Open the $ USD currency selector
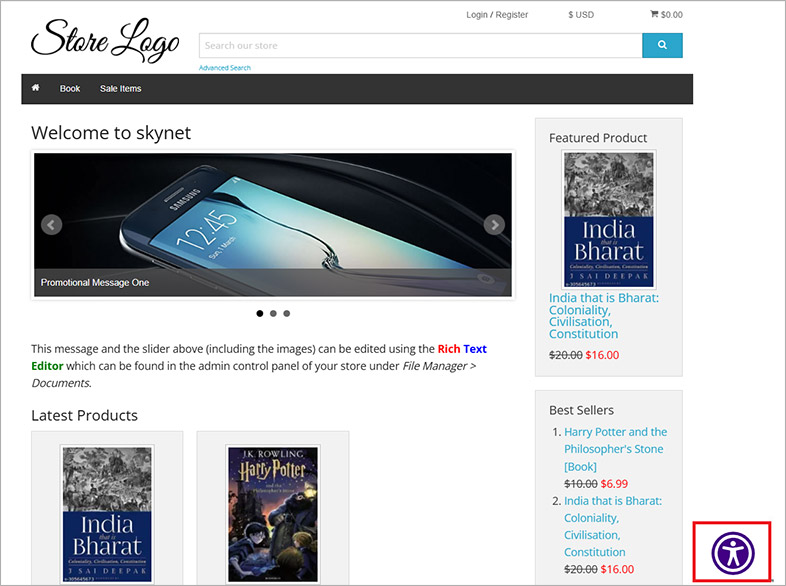786x586 pixels. tap(581, 15)
